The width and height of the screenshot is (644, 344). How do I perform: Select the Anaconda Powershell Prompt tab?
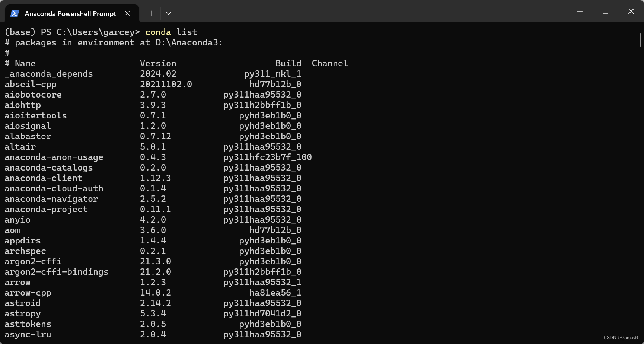[x=72, y=13]
